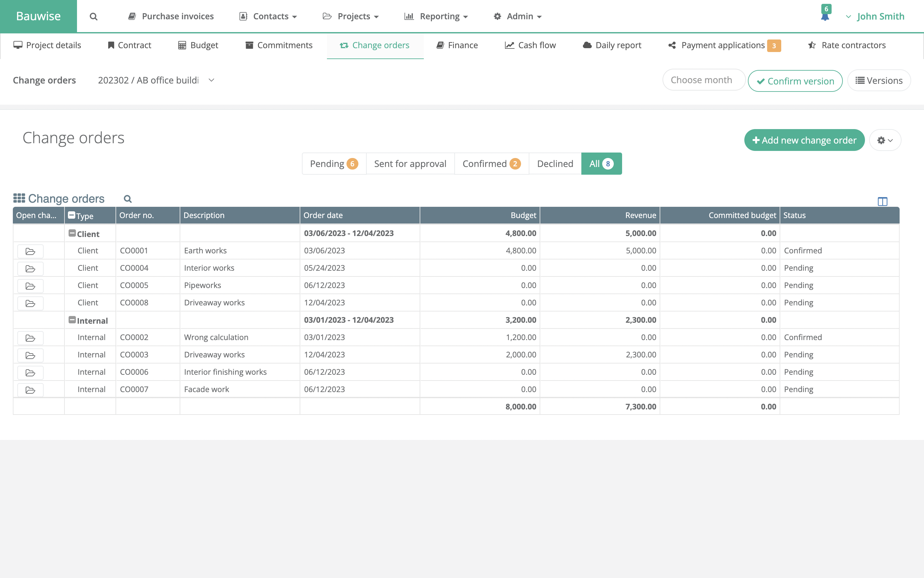924x578 pixels.
Task: Open change order CO0002 folder icon
Action: tap(30, 338)
